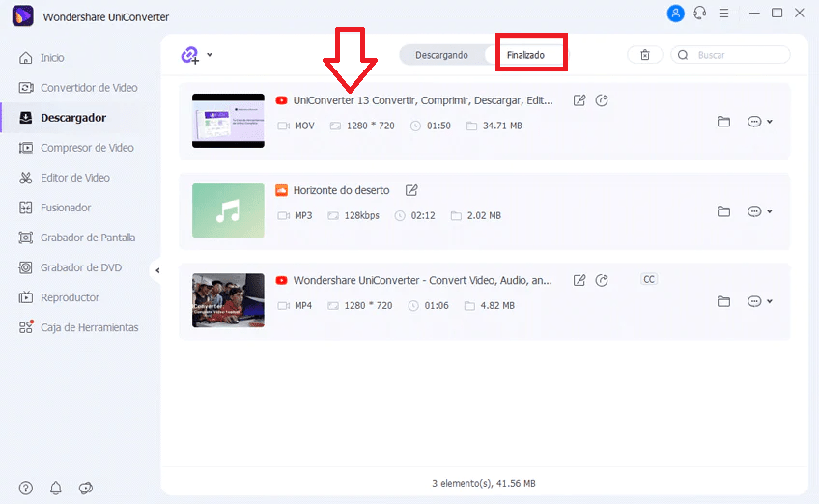Open the help question mark icon
The width and height of the screenshot is (819, 504).
coord(25,488)
